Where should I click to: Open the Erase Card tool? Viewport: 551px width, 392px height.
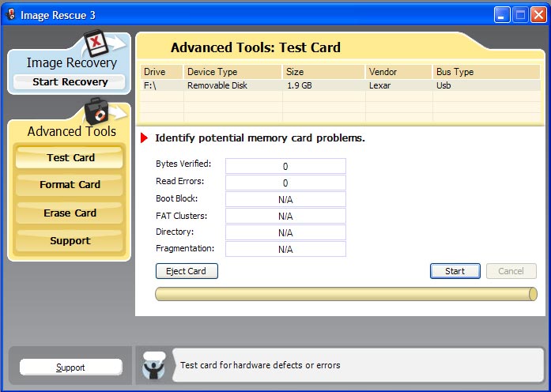click(x=70, y=213)
